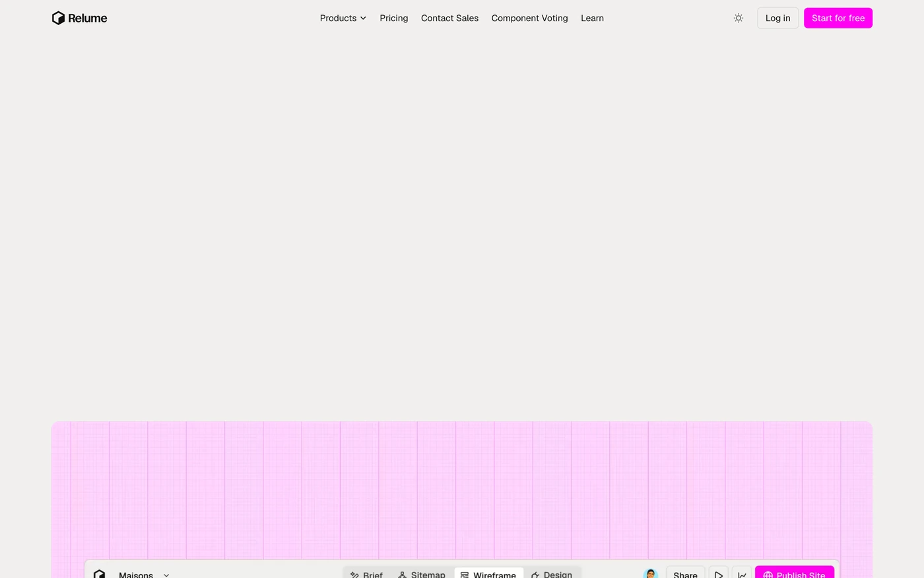The width and height of the screenshot is (924, 578).
Task: Click the Log in button
Action: point(777,18)
